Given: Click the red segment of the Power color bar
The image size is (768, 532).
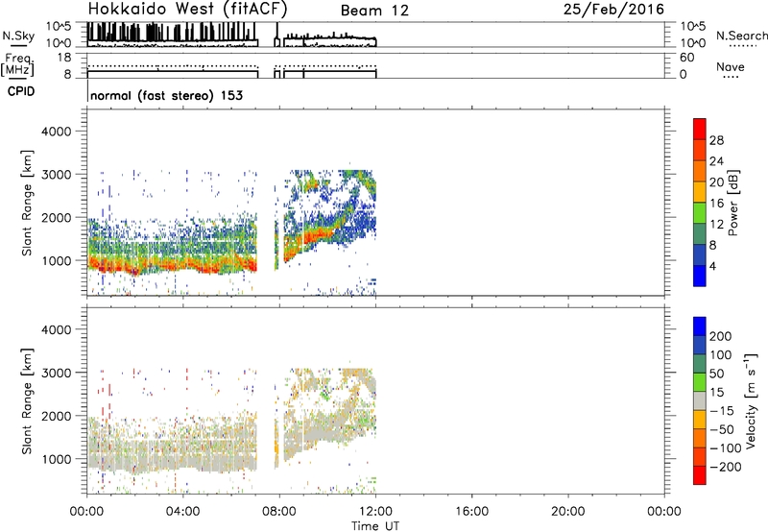Looking at the screenshot, I should pos(700,129).
